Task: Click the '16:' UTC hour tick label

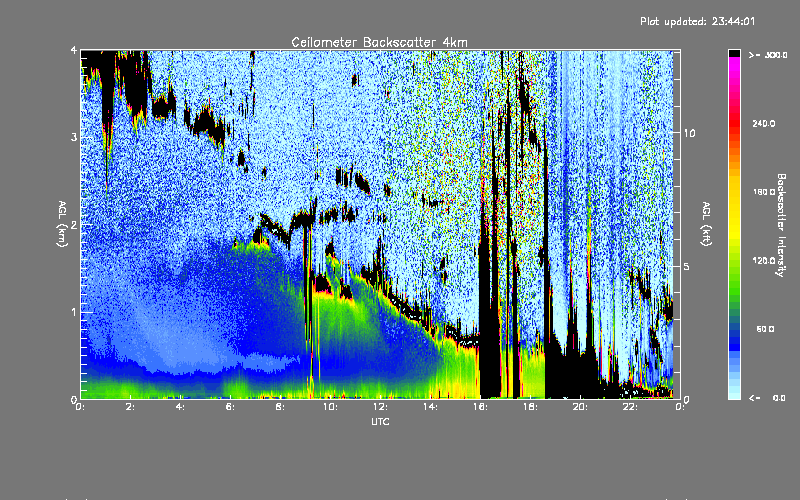Action: click(481, 407)
